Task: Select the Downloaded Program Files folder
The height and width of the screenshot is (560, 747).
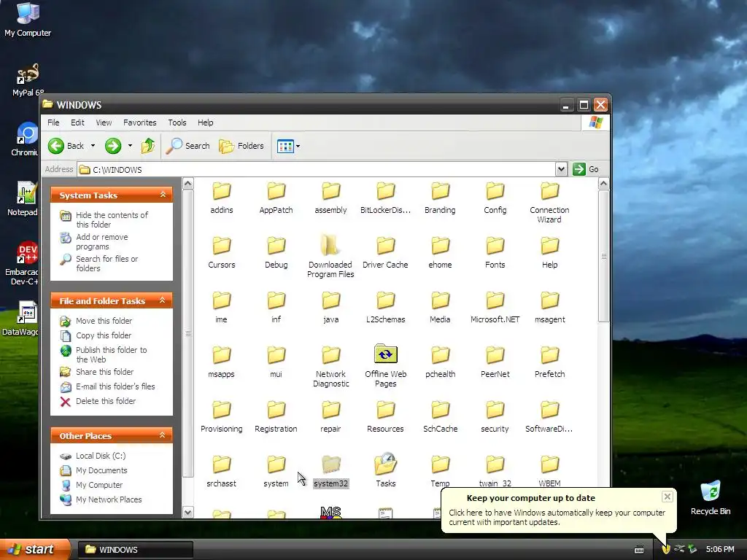Action: point(330,246)
